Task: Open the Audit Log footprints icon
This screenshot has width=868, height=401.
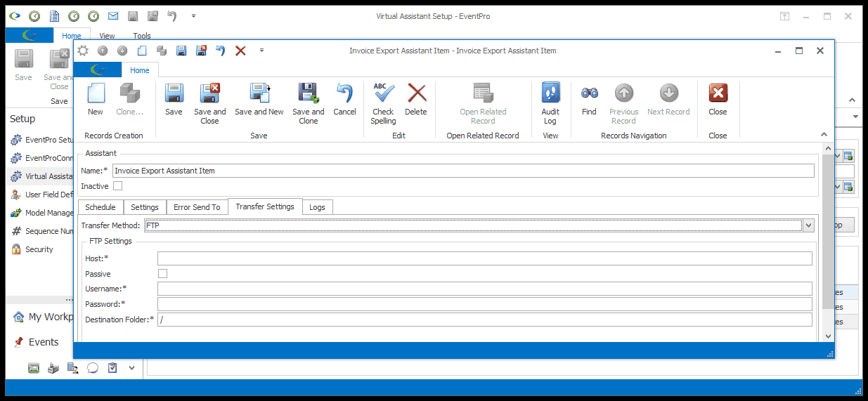Action: (x=550, y=93)
